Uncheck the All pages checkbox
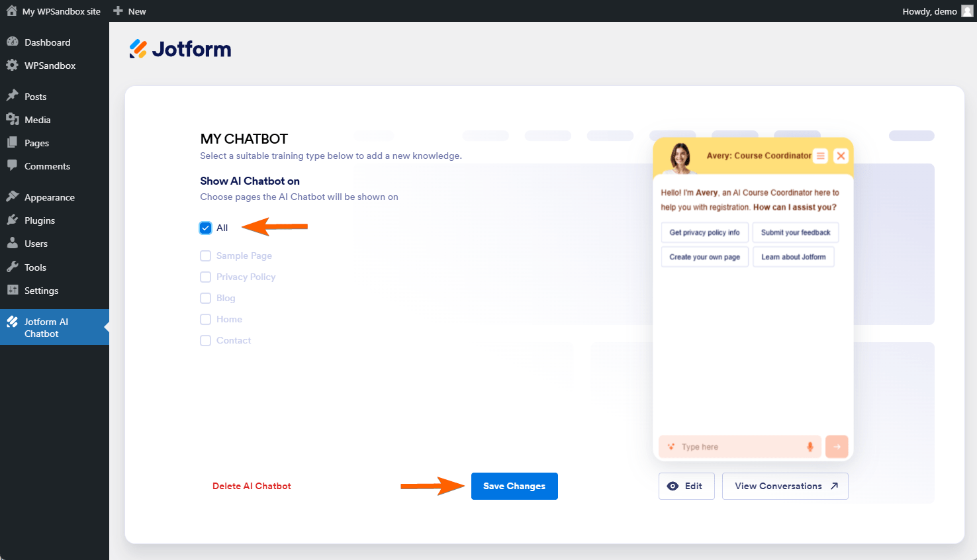Image resolution: width=977 pixels, height=560 pixels. [x=206, y=228]
